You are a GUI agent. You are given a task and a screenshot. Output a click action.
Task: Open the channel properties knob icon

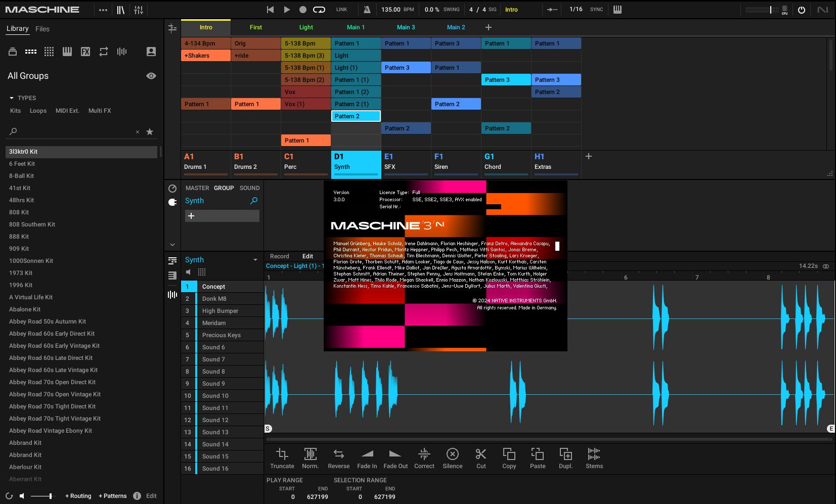click(172, 189)
